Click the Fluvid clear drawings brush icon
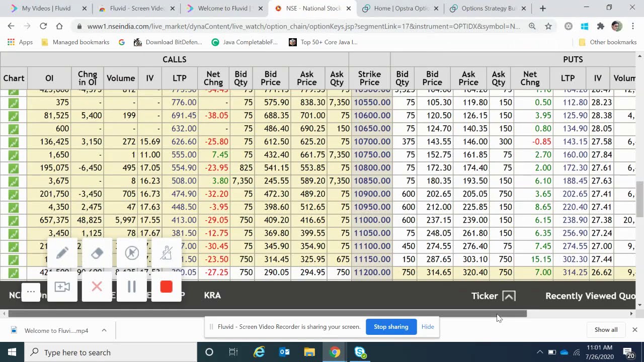 point(166,253)
